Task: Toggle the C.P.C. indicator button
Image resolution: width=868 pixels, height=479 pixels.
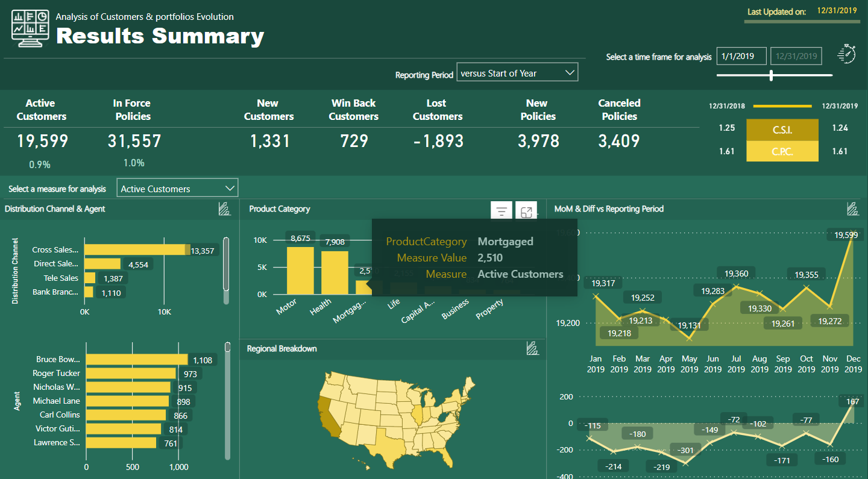Action: (x=782, y=152)
